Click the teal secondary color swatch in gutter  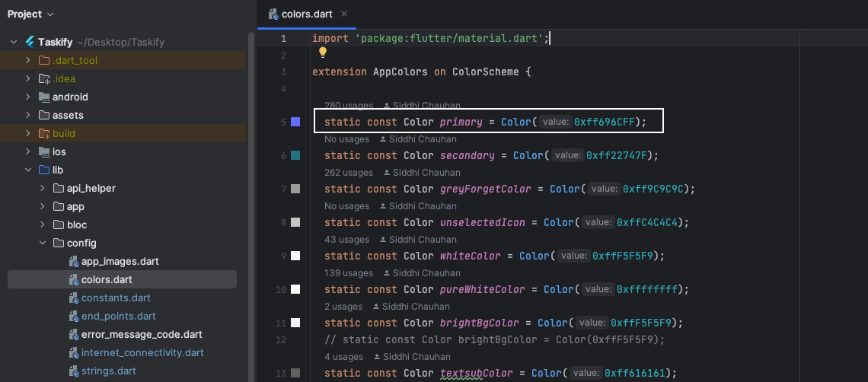295,155
